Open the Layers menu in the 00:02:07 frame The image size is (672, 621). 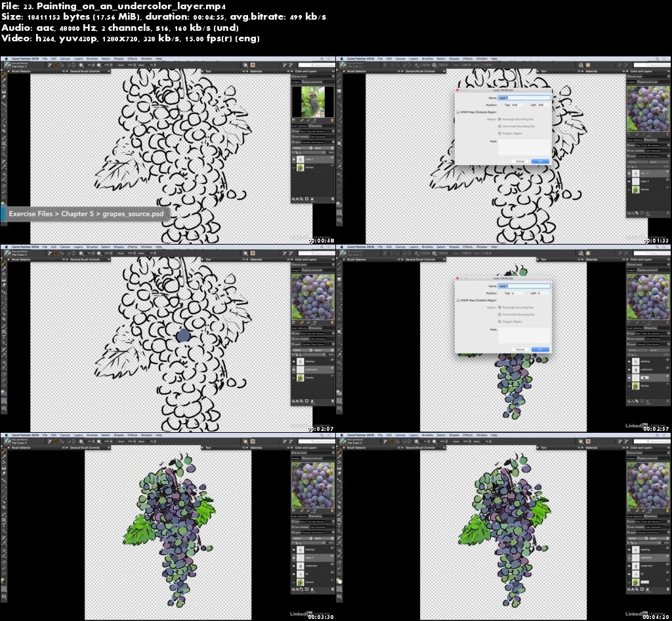(x=78, y=247)
